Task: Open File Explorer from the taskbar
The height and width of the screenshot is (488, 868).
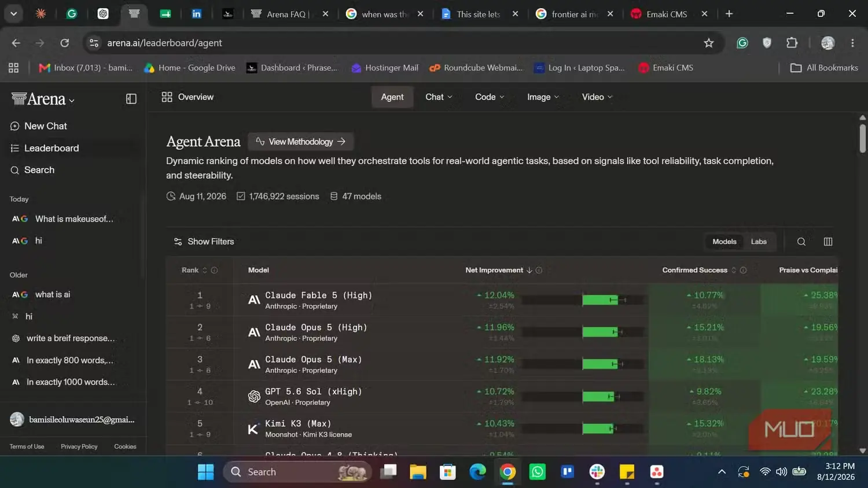Action: [x=418, y=472]
